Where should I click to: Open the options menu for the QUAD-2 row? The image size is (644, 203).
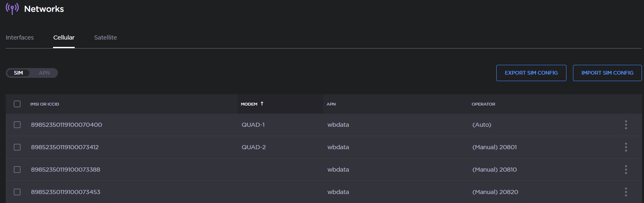pos(626,147)
